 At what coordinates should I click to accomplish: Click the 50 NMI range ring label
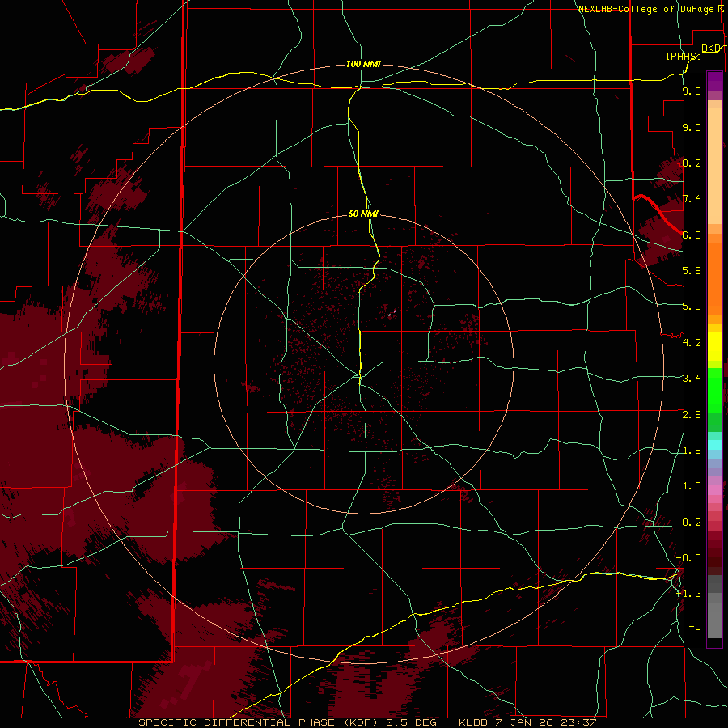click(363, 214)
